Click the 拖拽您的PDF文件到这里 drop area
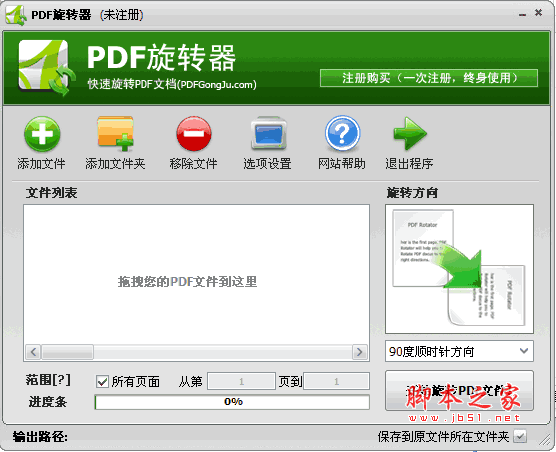 pyautogui.click(x=188, y=282)
